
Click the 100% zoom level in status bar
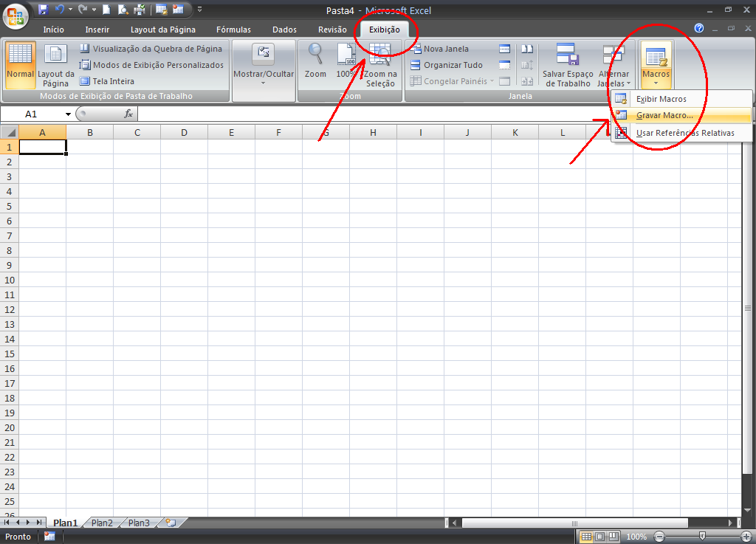[x=636, y=537]
